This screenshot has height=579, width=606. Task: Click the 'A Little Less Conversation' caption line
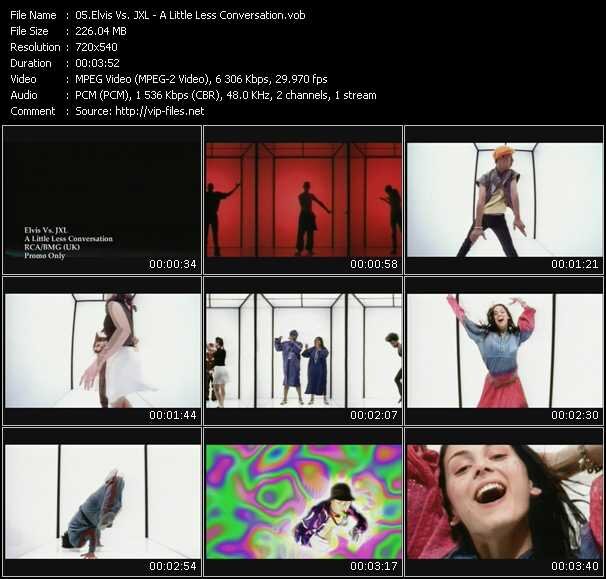(68, 238)
